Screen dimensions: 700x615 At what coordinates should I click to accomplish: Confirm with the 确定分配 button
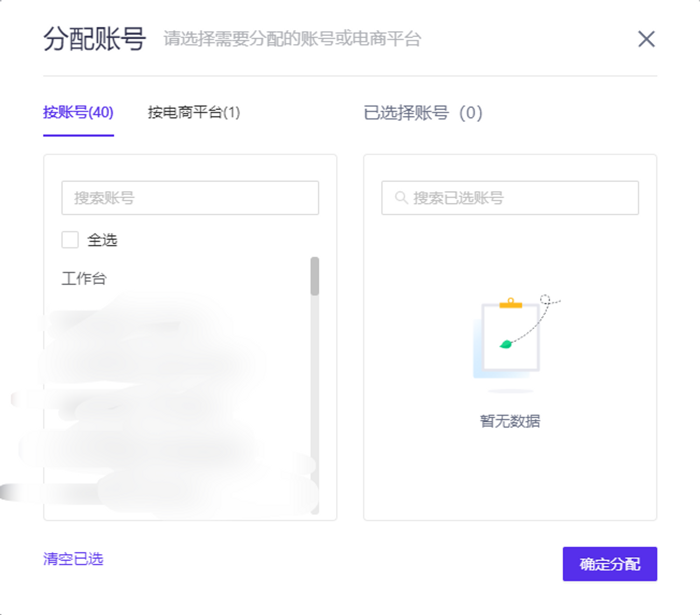(x=610, y=564)
